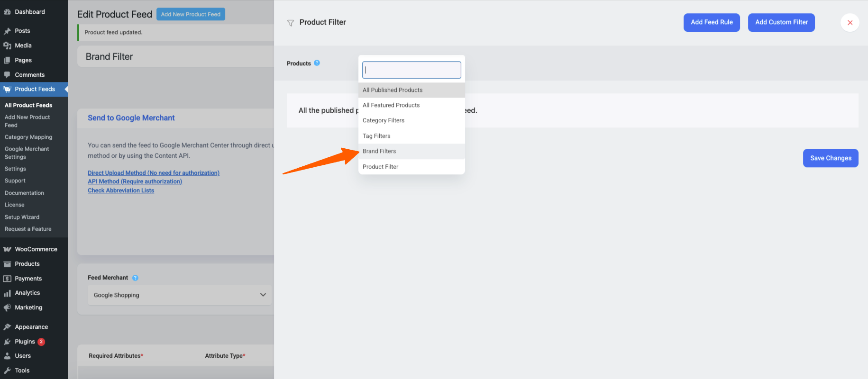Image resolution: width=868 pixels, height=379 pixels.
Task: Click the Analytics bar chart icon
Action: tap(7, 293)
